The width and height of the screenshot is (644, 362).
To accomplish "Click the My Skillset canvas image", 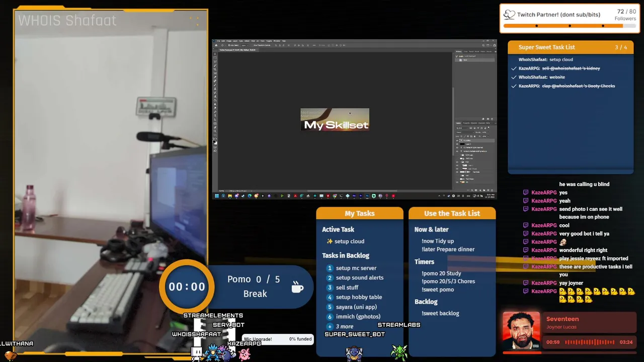I will click(x=335, y=120).
